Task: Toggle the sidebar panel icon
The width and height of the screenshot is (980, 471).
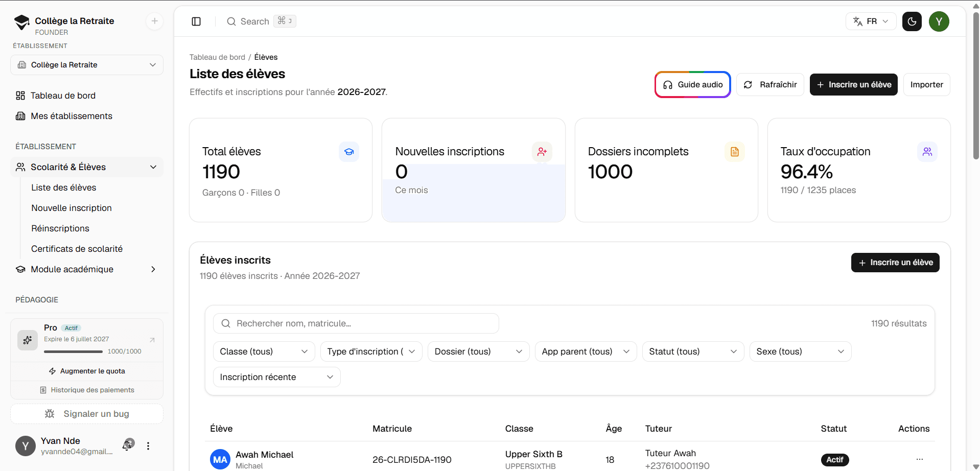Action: pyautogui.click(x=196, y=21)
